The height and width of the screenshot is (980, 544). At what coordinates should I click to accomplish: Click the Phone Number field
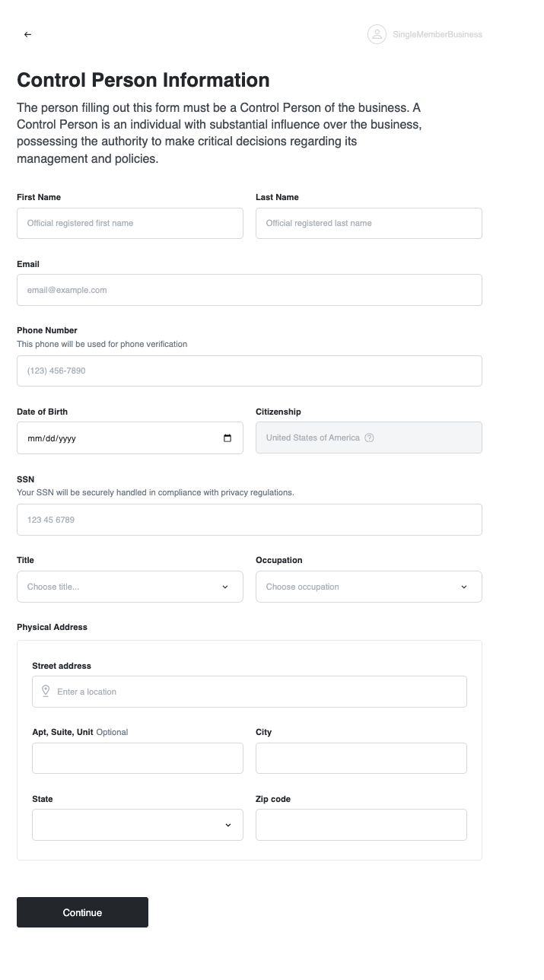pos(249,371)
